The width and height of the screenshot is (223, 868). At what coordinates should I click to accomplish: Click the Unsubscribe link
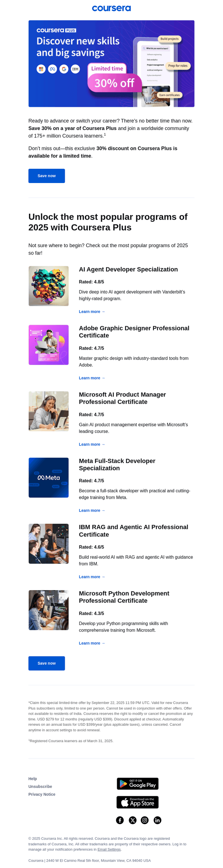[40, 786]
